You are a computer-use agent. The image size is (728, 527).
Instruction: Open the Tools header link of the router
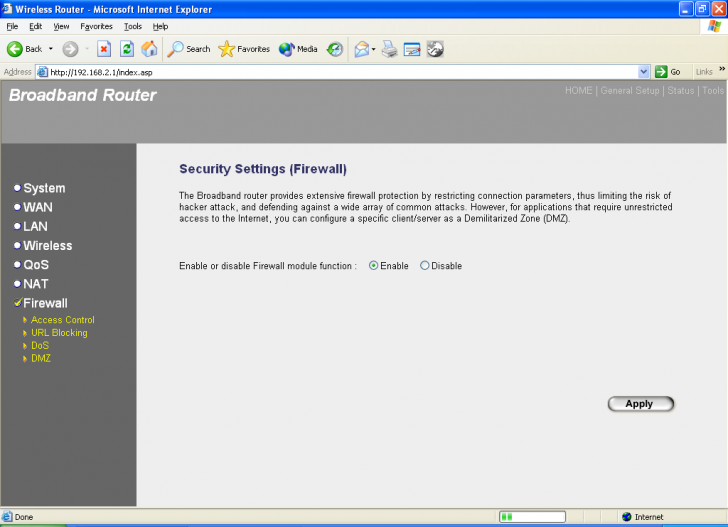pyautogui.click(x=713, y=91)
